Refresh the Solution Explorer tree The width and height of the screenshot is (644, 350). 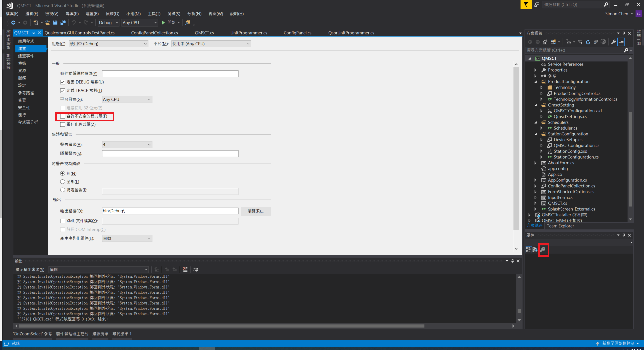point(588,42)
